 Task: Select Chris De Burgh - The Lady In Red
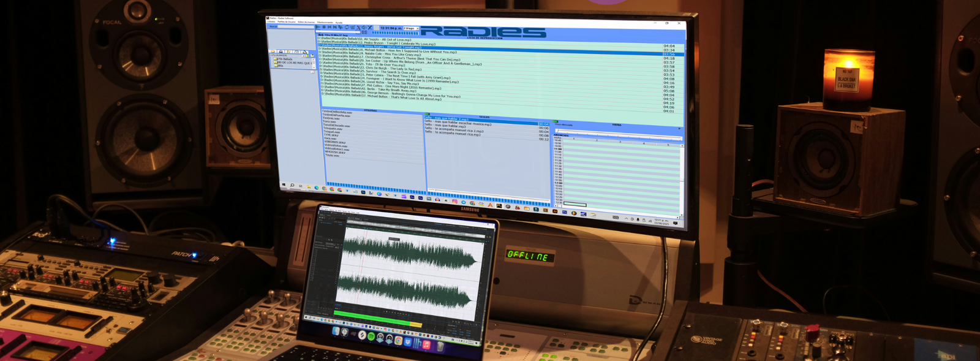[371, 69]
